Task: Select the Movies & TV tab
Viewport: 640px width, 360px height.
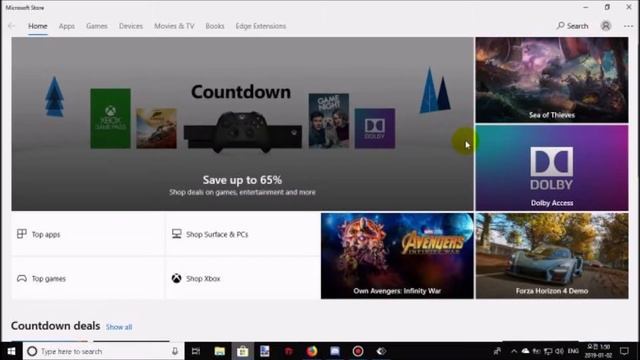Action: 174,26
